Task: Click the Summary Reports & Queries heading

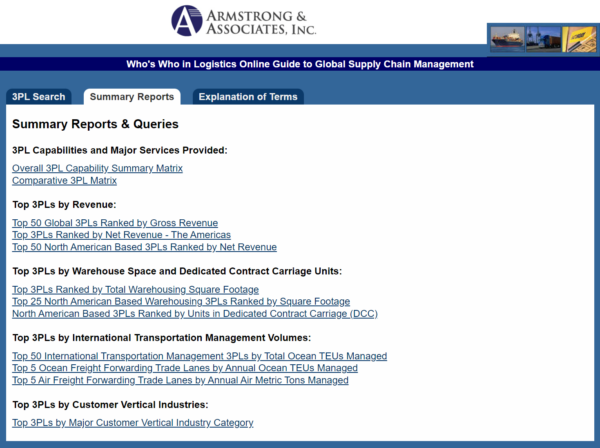Action: pyautogui.click(x=95, y=124)
